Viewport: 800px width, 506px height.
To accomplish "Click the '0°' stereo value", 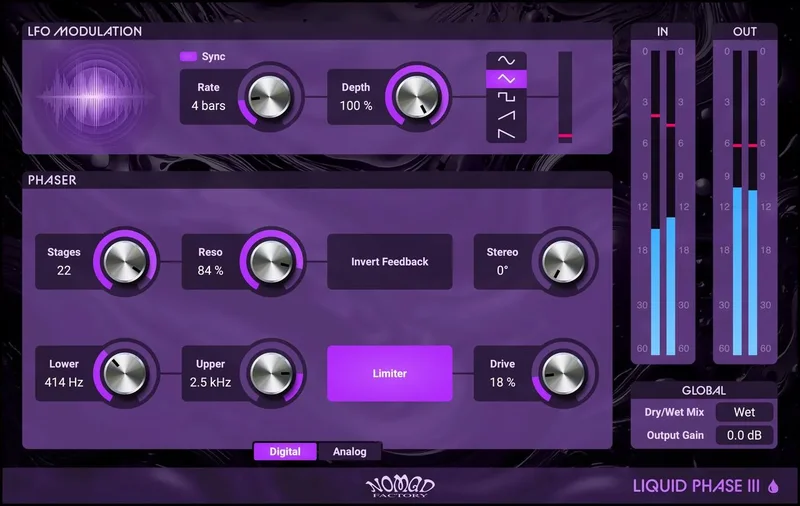I will coord(503,271).
